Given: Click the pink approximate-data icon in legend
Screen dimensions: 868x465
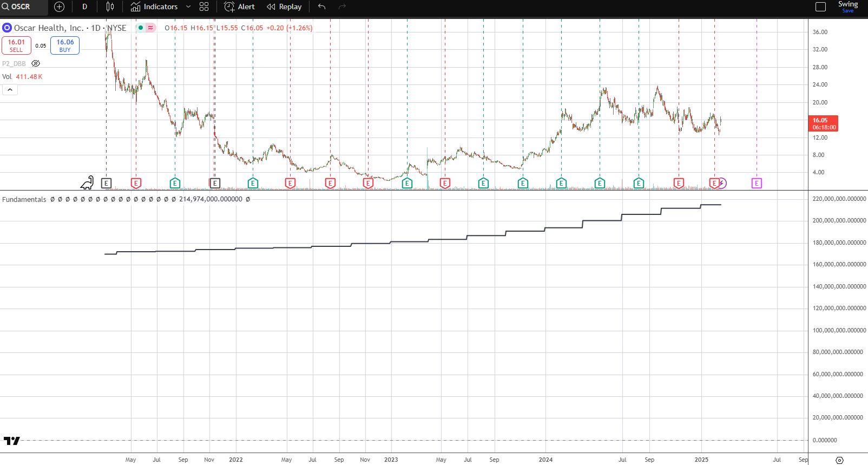Looking at the screenshot, I should (150, 28).
